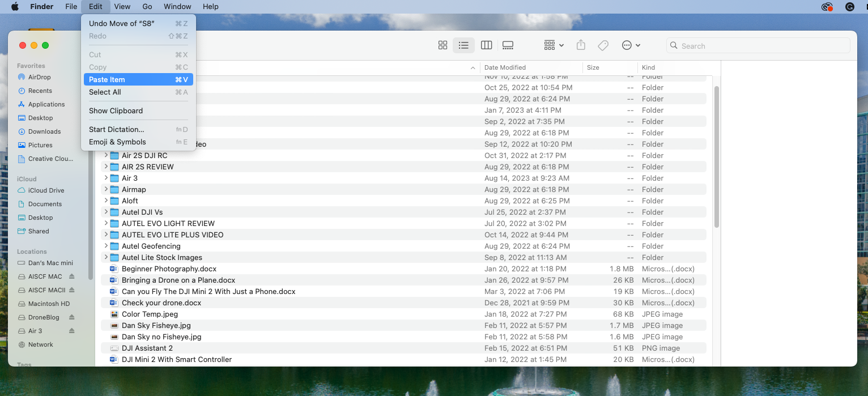Expand the Airmap folder
The image size is (868, 396).
tap(106, 189)
